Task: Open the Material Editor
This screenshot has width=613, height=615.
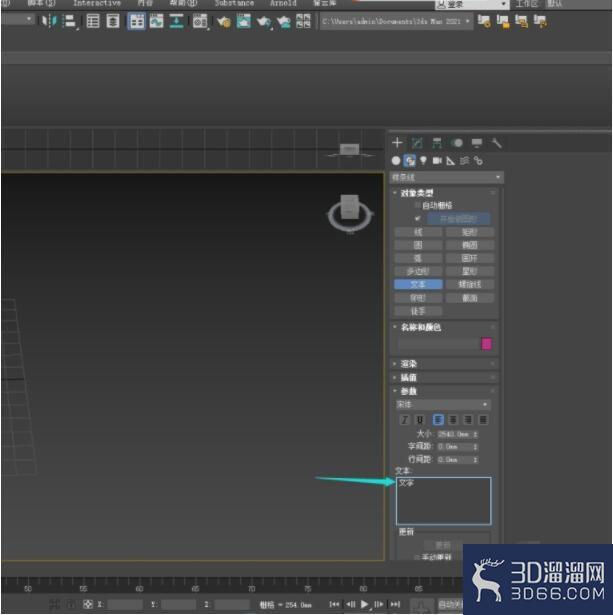Action: coord(200,21)
